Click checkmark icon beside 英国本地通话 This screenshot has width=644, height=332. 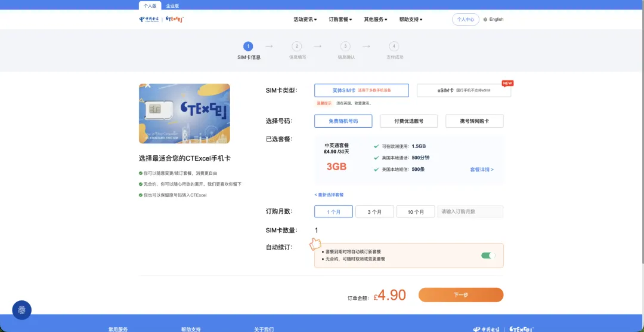click(376, 158)
